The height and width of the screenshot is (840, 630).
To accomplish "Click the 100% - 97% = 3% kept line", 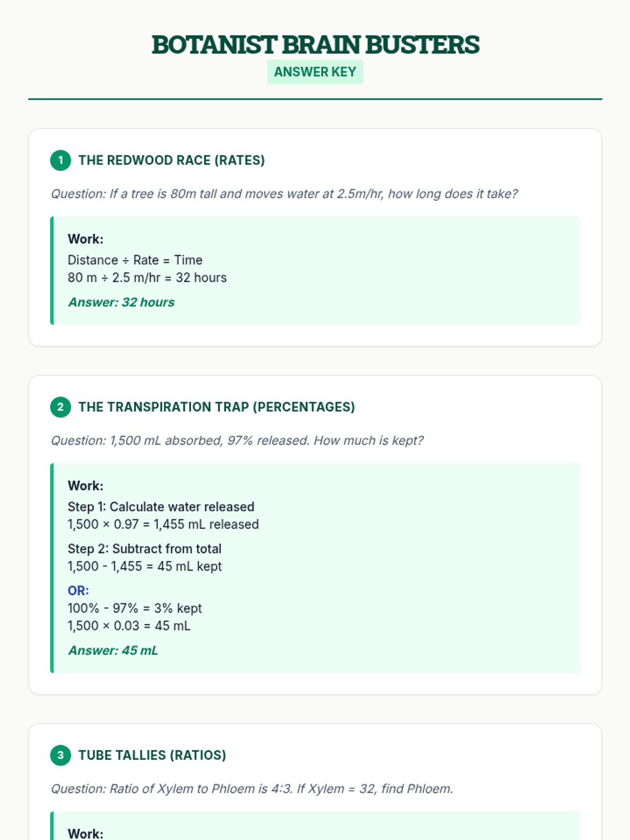I will (x=135, y=608).
